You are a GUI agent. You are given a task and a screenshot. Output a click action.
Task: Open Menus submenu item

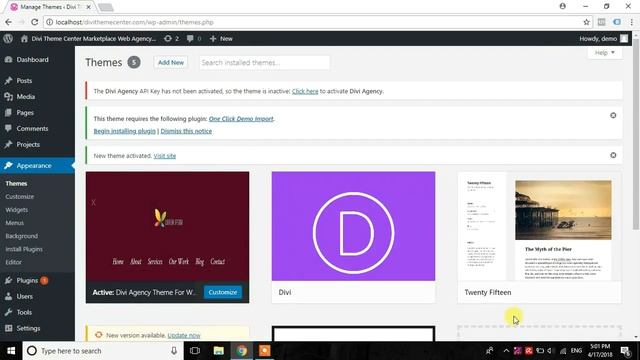(15, 223)
